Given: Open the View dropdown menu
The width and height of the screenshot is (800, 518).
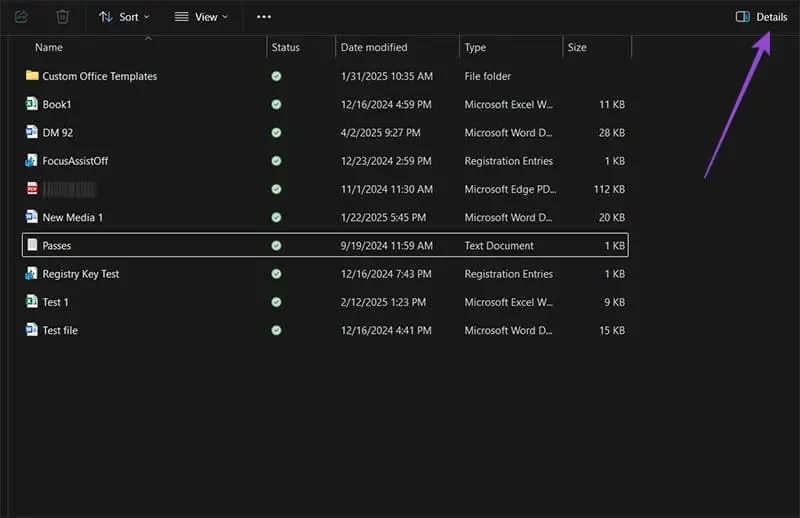Looking at the screenshot, I should click(201, 17).
